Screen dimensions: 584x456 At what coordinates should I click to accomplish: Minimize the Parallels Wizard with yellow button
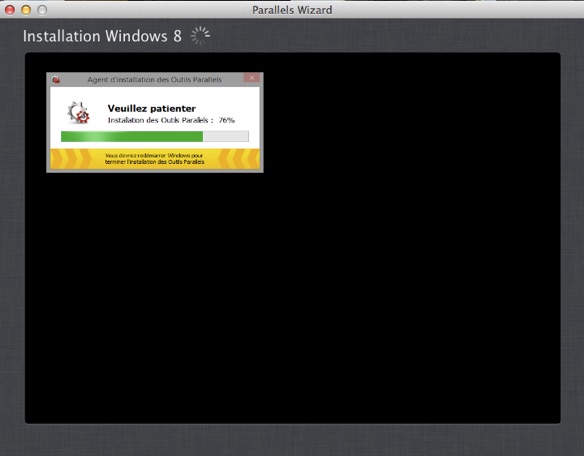[x=26, y=10]
